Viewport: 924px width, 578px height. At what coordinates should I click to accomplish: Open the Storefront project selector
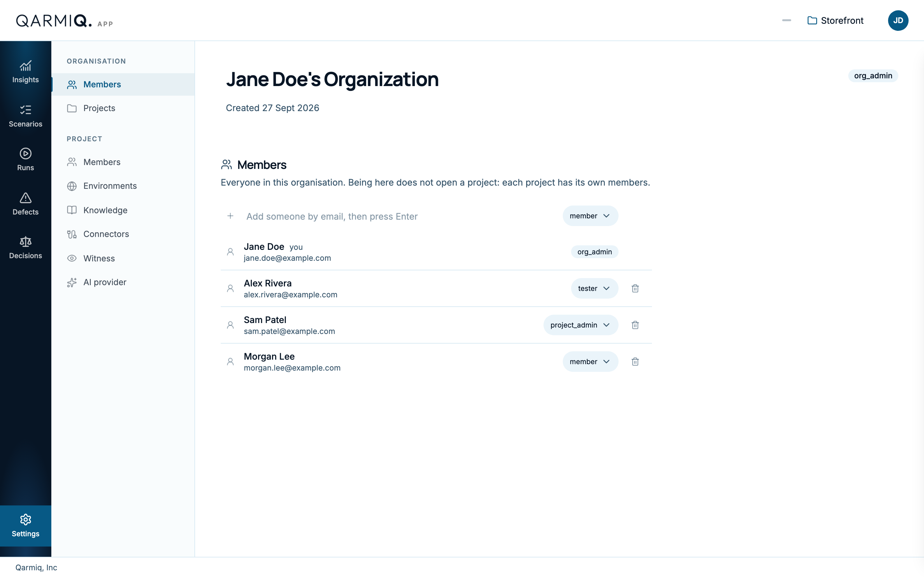(835, 21)
